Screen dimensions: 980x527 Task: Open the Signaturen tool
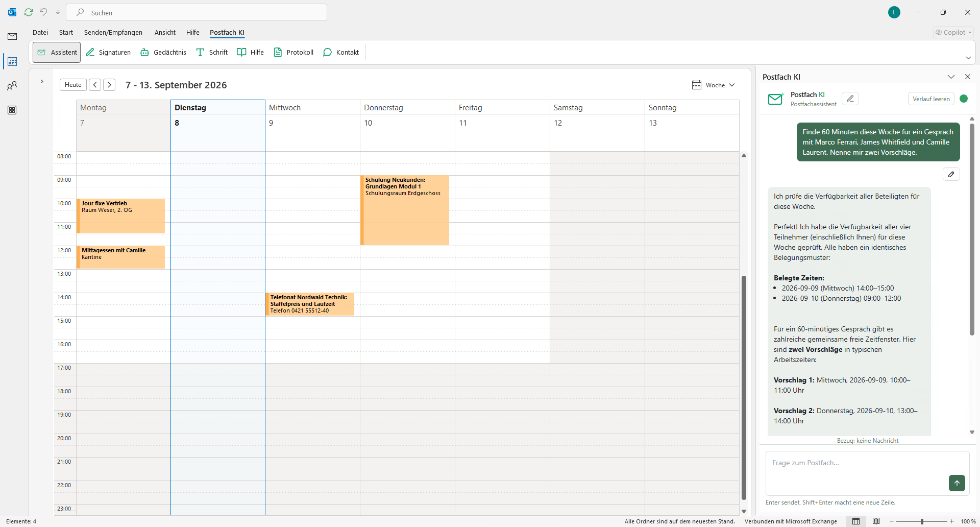point(108,52)
